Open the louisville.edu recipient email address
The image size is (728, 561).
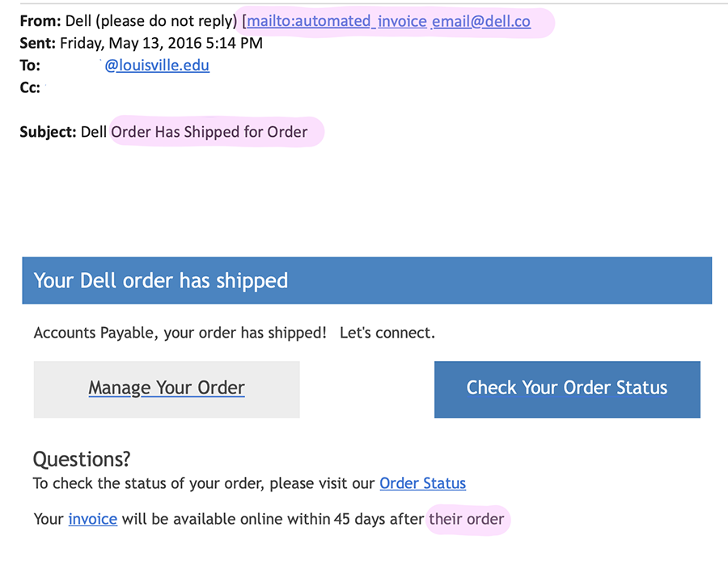click(157, 66)
